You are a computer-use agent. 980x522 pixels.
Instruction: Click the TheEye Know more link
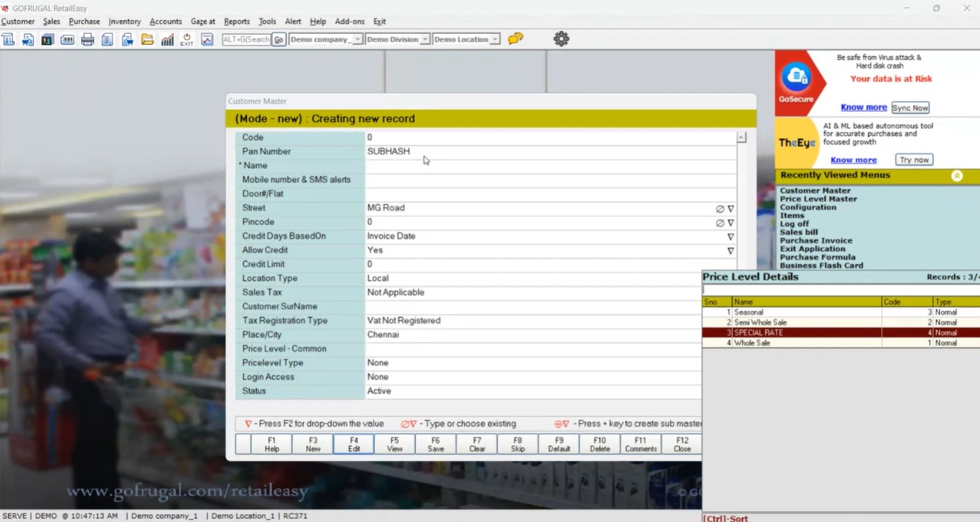[853, 160]
